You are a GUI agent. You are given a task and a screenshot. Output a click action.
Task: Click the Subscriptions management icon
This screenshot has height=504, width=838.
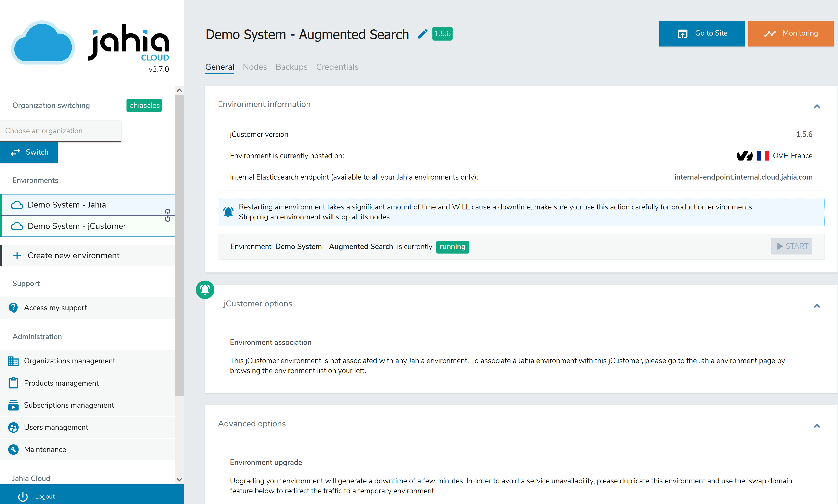click(x=13, y=405)
